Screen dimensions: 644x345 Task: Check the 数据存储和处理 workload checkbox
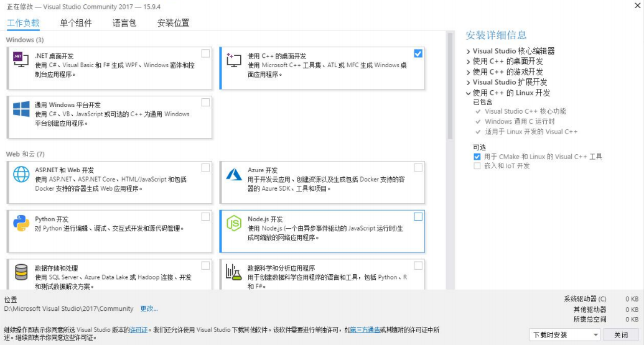click(x=205, y=265)
